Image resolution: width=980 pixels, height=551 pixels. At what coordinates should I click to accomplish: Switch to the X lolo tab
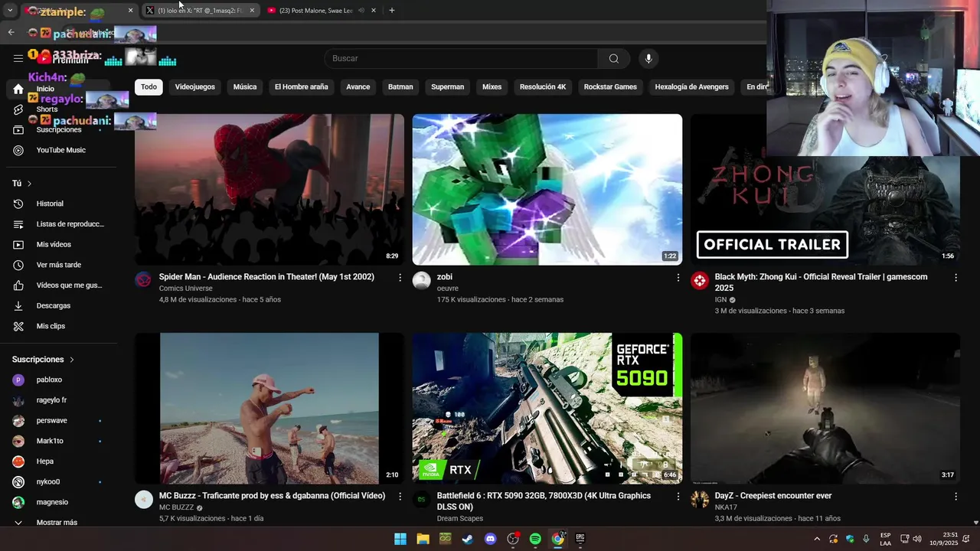coord(199,11)
